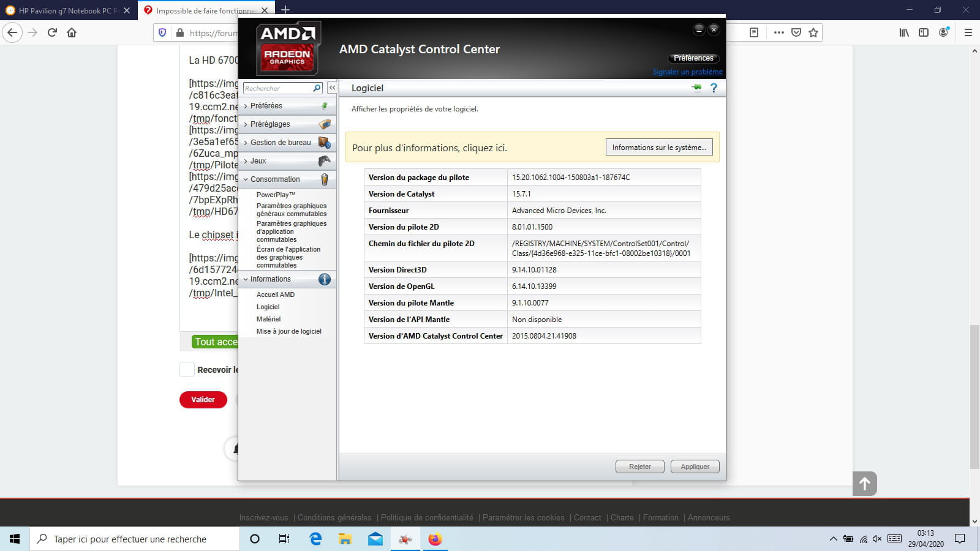Expand the Gestion de bureau section
The image size is (980, 551).
pos(287,143)
